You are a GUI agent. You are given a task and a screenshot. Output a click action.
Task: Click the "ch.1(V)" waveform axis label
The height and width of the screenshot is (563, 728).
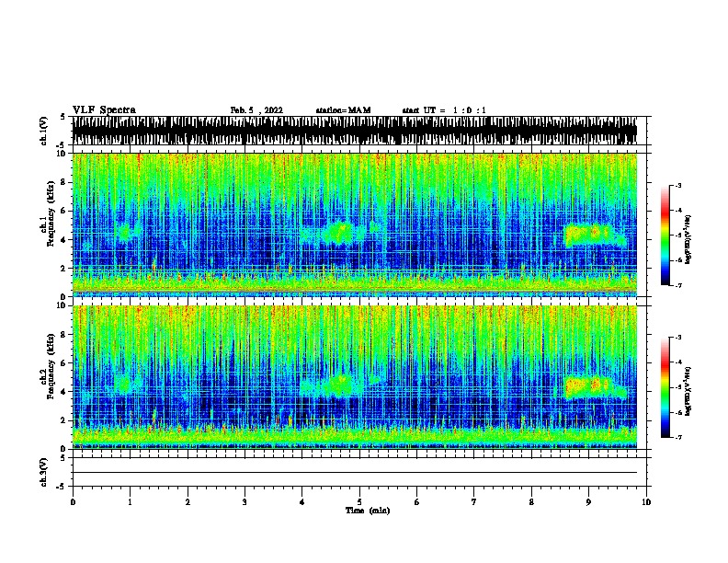tap(44, 131)
